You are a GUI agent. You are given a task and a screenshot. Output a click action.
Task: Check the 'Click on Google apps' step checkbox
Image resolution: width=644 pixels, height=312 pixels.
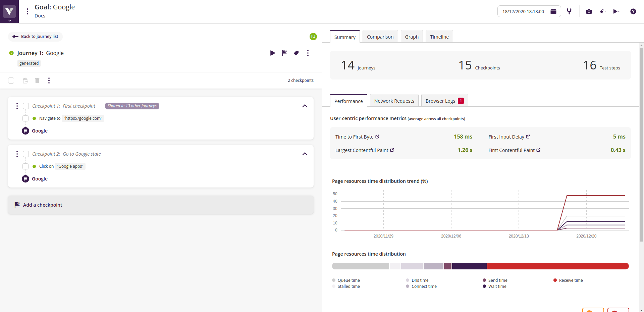(25, 166)
